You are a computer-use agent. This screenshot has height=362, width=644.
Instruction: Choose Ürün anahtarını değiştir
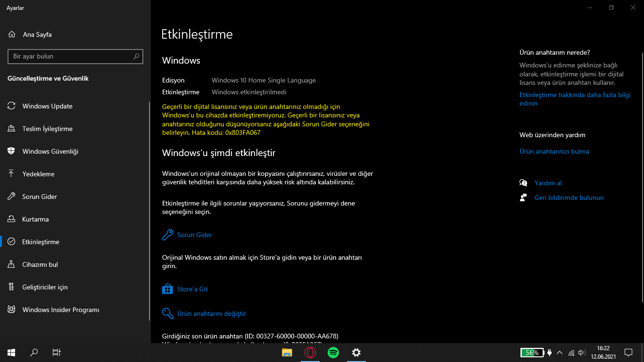pyautogui.click(x=204, y=313)
